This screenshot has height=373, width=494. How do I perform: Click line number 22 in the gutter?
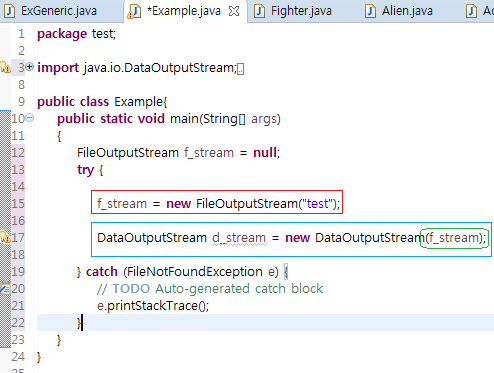pyautogui.click(x=18, y=323)
